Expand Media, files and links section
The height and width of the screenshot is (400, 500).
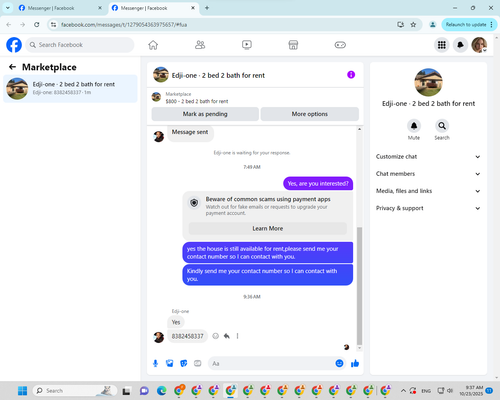pos(428,191)
